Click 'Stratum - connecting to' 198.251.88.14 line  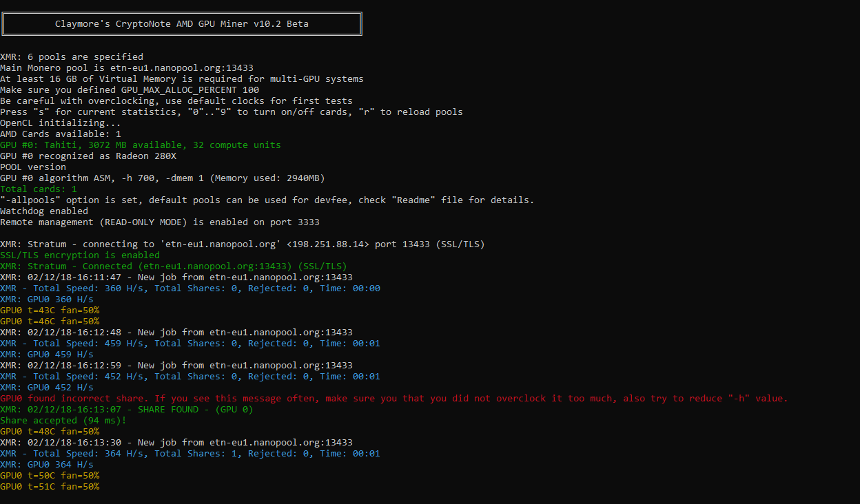click(243, 244)
